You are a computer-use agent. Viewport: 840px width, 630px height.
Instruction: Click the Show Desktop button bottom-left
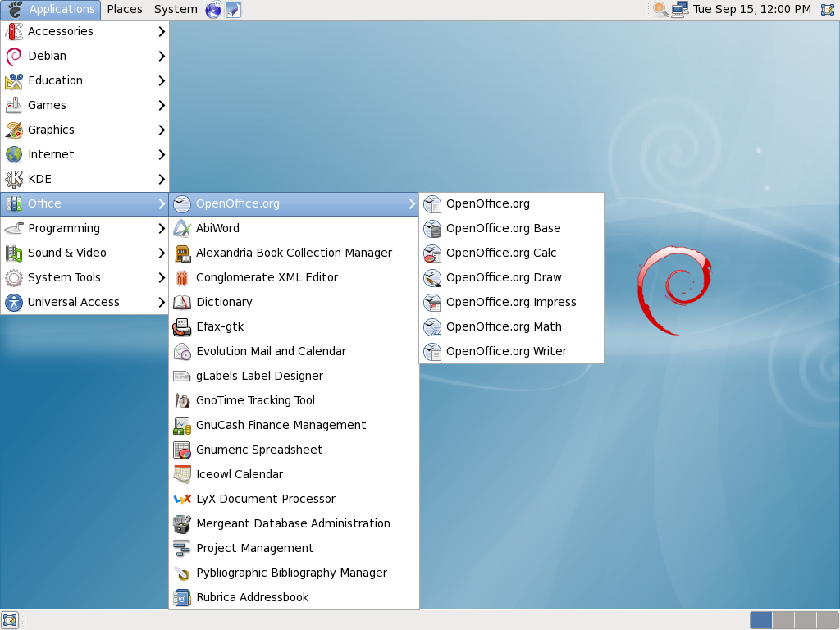click(x=10, y=620)
